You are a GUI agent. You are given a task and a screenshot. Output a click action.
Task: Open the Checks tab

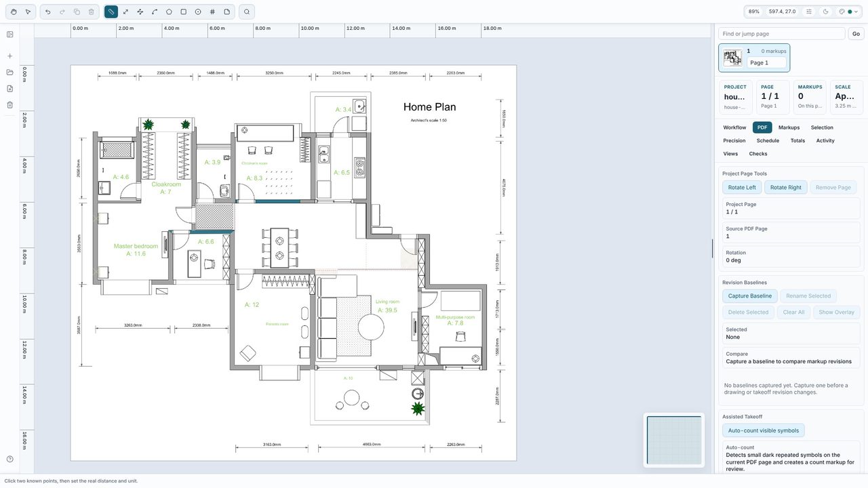758,154
